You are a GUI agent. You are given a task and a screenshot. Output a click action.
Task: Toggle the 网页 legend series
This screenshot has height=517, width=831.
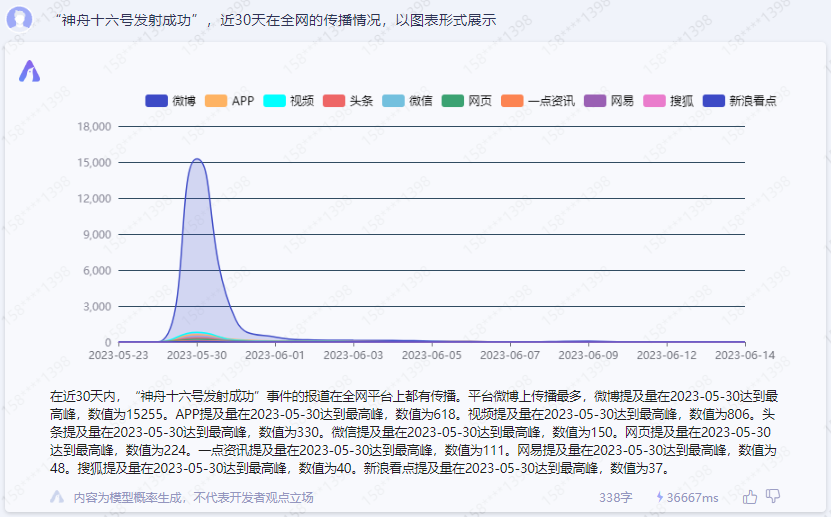click(x=467, y=101)
